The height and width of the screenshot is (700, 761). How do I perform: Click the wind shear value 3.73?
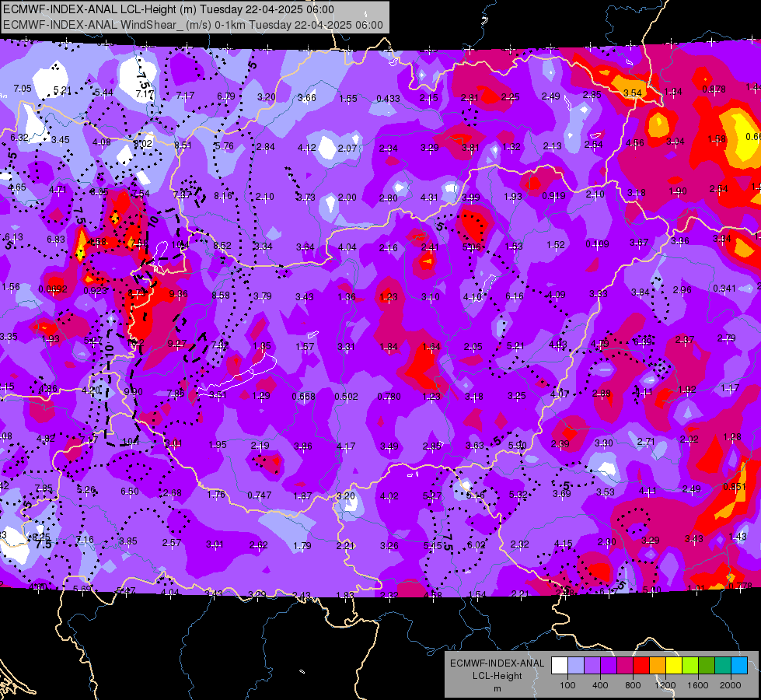[x=305, y=198]
